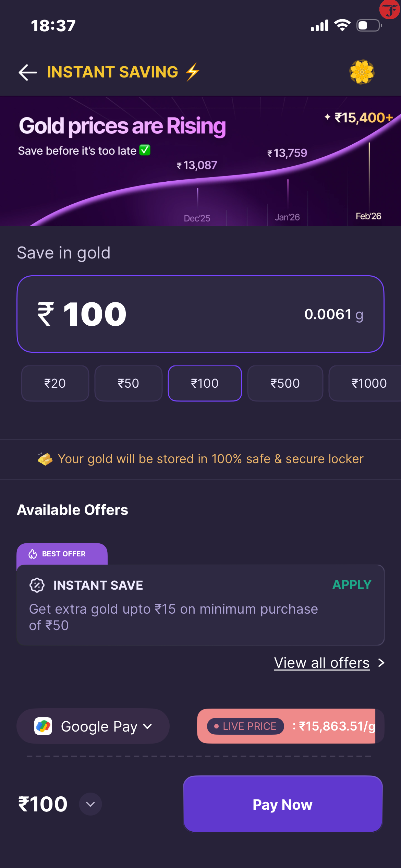This screenshot has width=401, height=868.
Task: Tap the back arrow icon
Action: (x=28, y=72)
